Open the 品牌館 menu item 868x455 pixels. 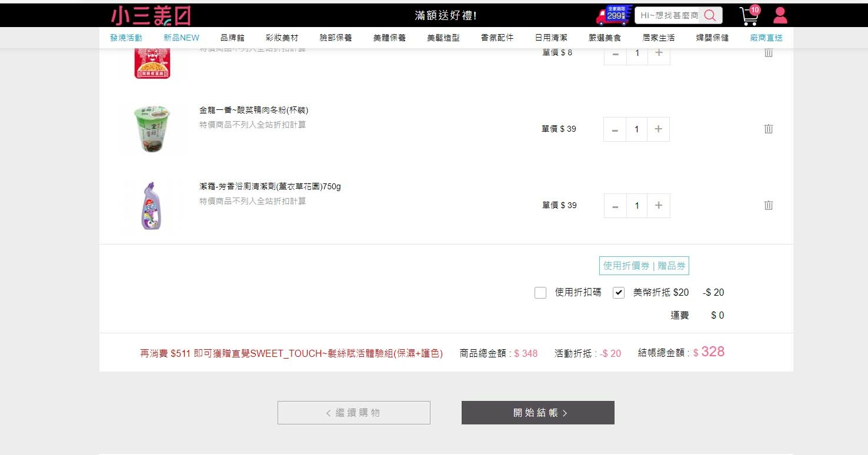click(x=232, y=38)
